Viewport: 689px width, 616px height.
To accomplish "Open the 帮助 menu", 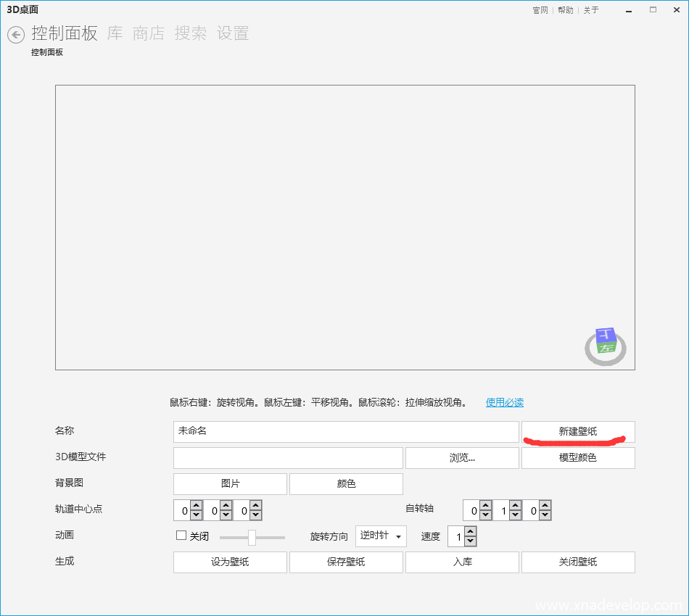I will (566, 10).
